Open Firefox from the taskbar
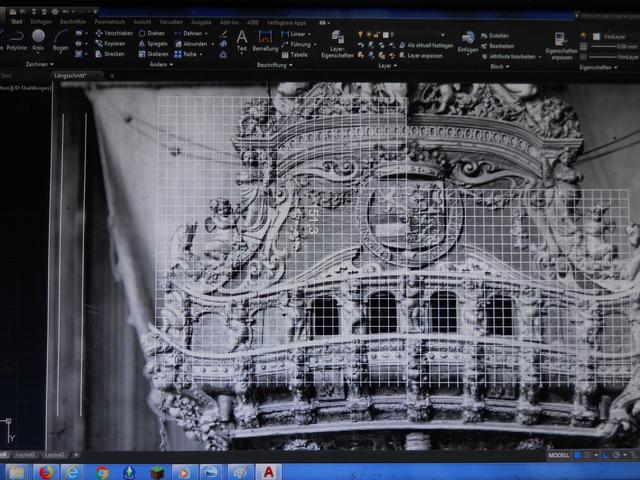 pyautogui.click(x=46, y=472)
